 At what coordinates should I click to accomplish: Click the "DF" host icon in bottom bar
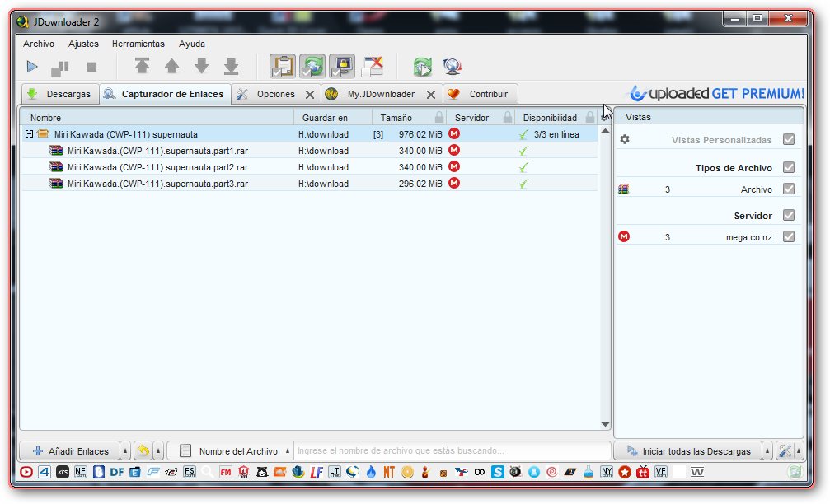click(117, 472)
